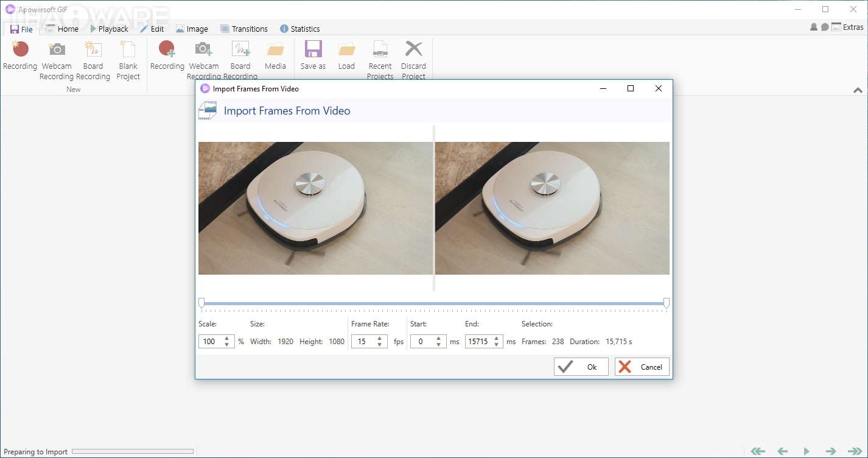Switch to the Home tab
This screenshot has height=458, width=868.
(62, 29)
